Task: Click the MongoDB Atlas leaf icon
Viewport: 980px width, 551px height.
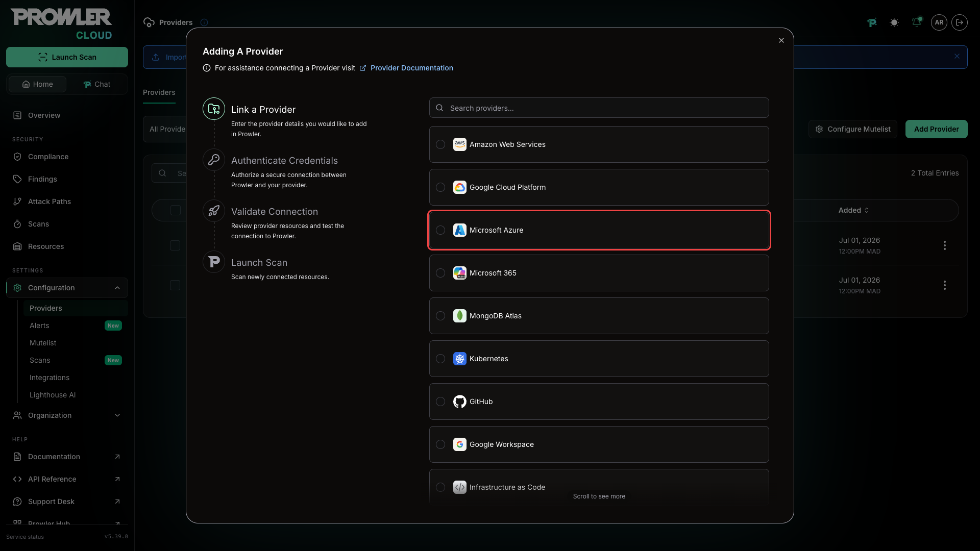Action: point(460,316)
